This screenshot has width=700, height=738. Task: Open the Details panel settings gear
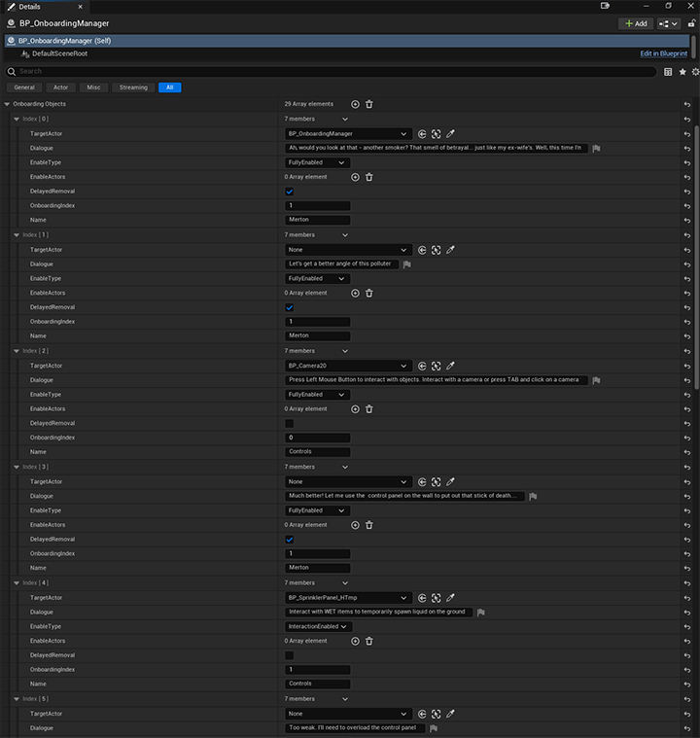click(x=694, y=72)
